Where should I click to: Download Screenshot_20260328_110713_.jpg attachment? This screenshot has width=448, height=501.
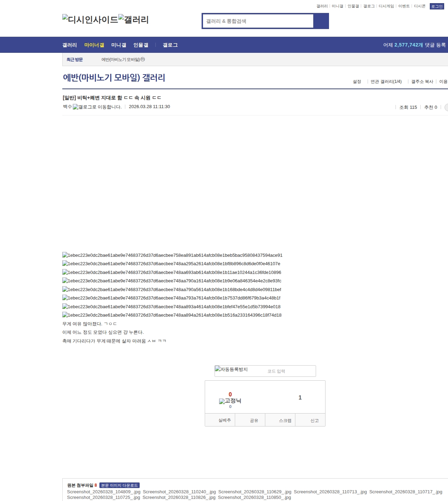point(330,492)
